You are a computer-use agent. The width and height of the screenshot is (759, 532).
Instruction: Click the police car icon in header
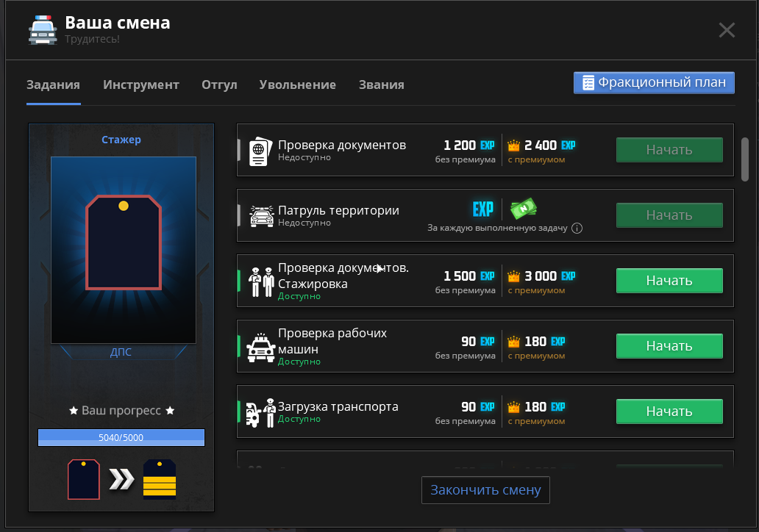click(42, 31)
